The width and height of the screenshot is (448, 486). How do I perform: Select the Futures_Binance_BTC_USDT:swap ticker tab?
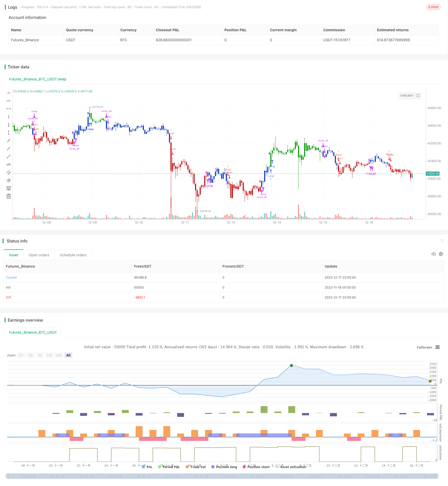(38, 79)
